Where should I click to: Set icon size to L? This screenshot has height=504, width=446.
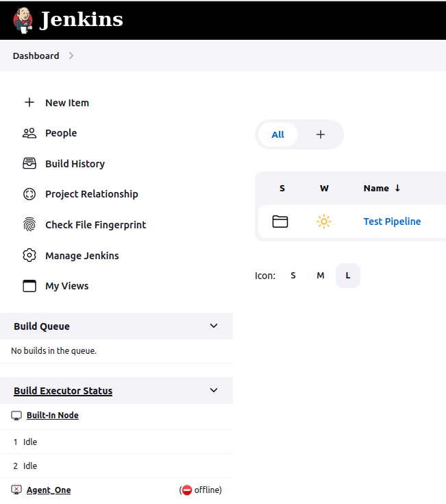[348, 276]
